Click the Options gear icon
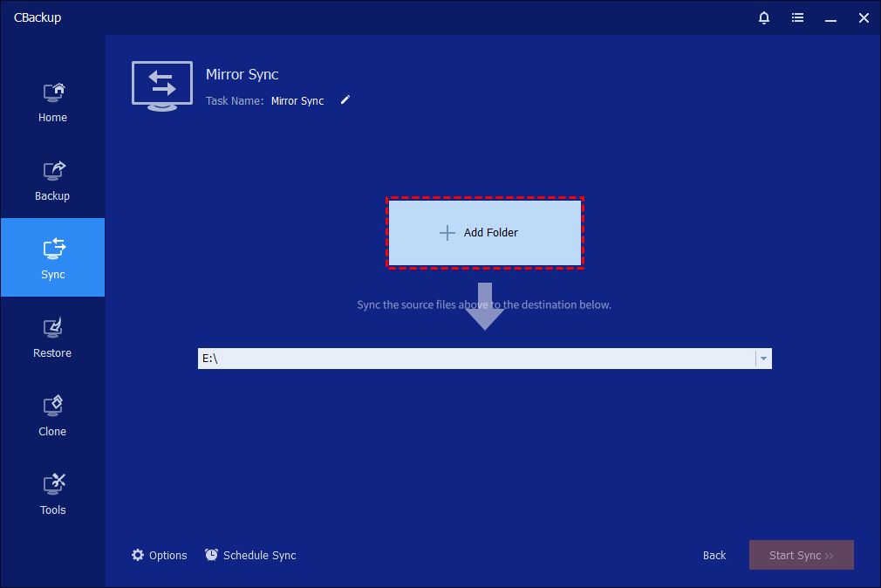The height and width of the screenshot is (588, 881). point(138,555)
